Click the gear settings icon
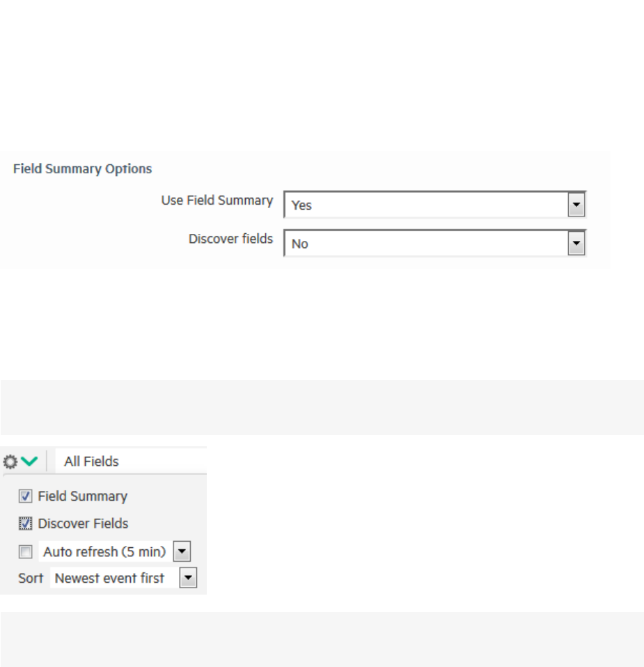 (10, 462)
